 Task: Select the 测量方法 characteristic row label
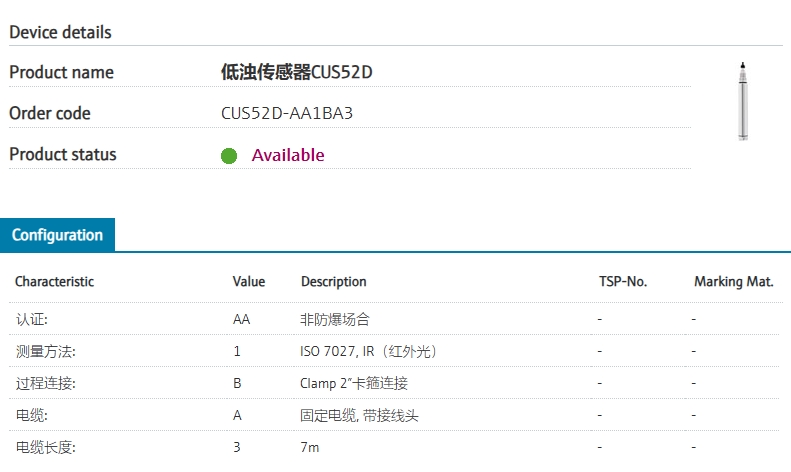46,352
